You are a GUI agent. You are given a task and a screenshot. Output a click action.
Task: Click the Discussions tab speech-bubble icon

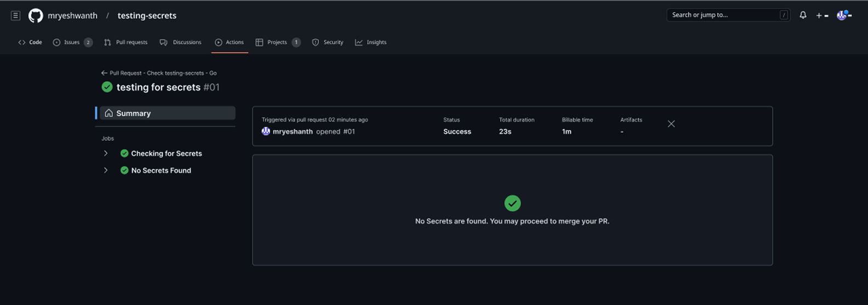pos(163,42)
